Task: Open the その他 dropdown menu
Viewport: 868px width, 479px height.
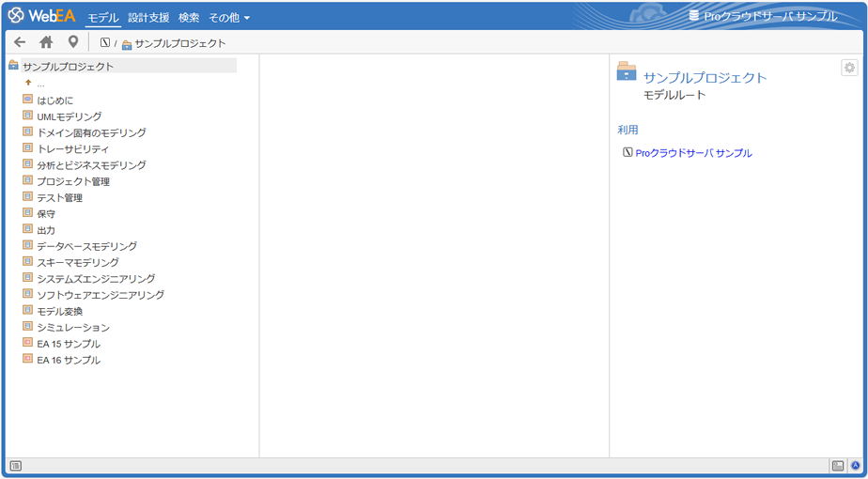Action: [x=229, y=18]
